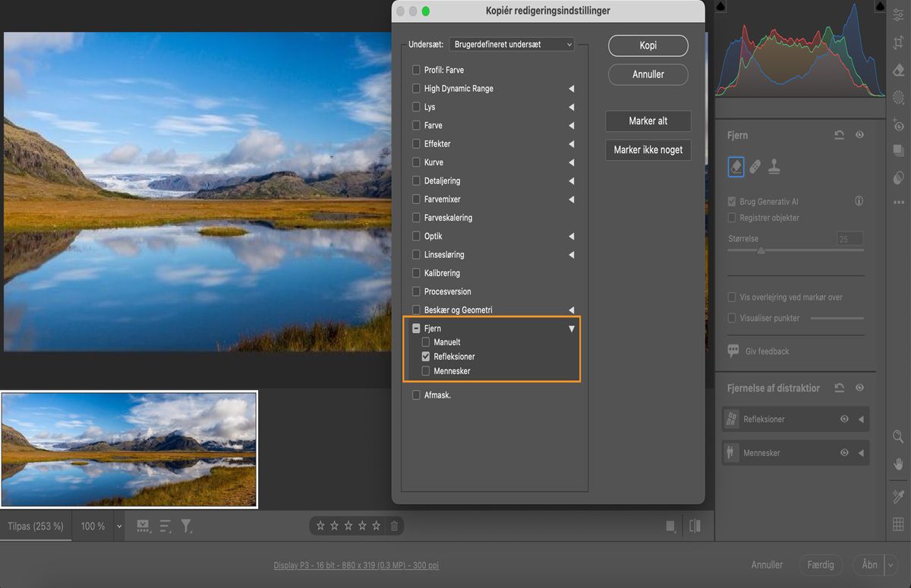Select the Edit sliders tool icon
The image size is (911, 588).
pos(899,16)
